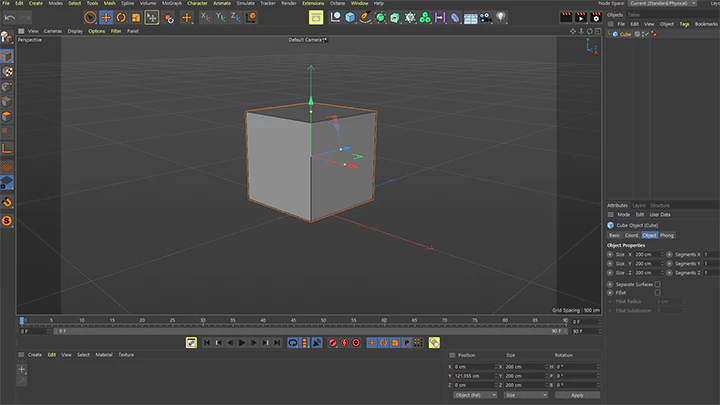Open the MoGraph menu
The width and height of the screenshot is (720, 405).
click(172, 3)
